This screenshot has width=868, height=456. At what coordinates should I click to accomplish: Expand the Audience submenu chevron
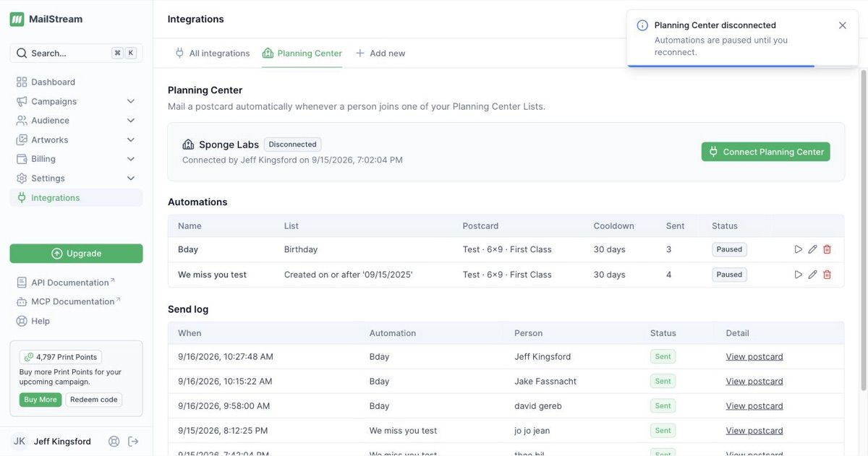point(131,121)
